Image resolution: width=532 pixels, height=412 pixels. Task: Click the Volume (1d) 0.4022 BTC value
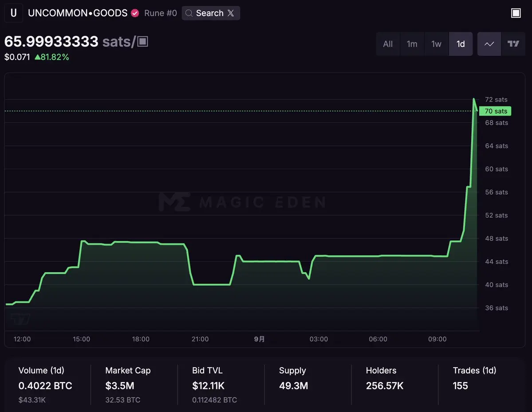tap(45, 386)
